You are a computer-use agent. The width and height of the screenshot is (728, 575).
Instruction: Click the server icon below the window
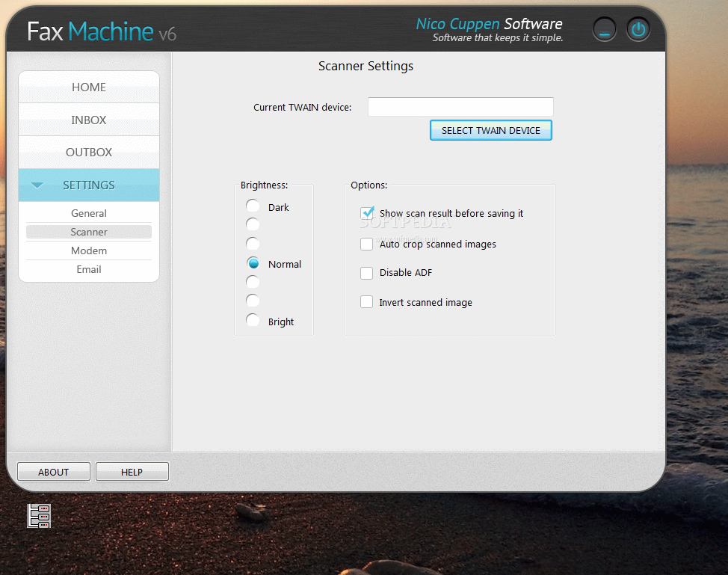pos(39,516)
